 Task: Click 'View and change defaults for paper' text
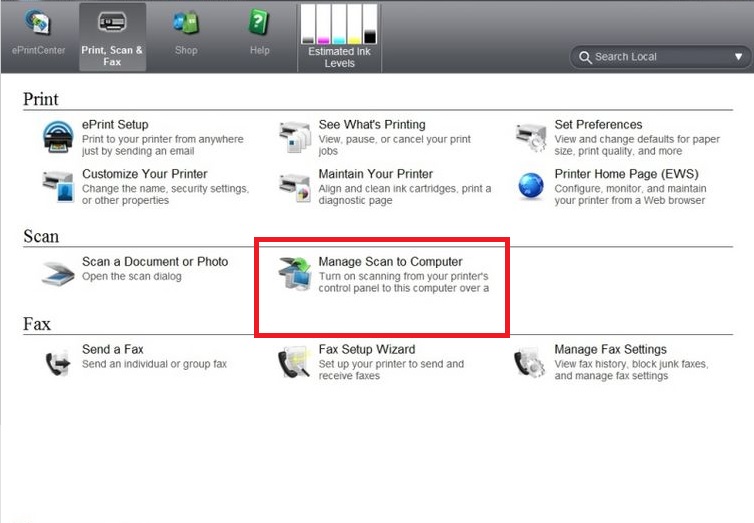(637, 145)
